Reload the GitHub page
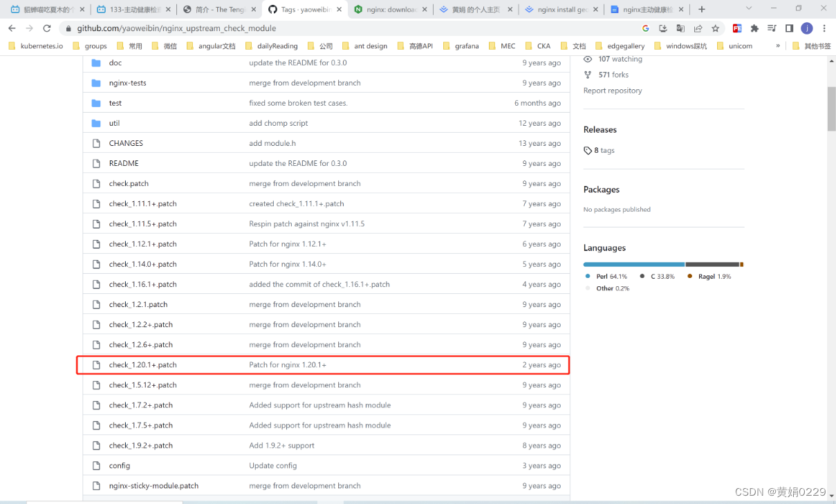The width and height of the screenshot is (836, 504). click(47, 28)
